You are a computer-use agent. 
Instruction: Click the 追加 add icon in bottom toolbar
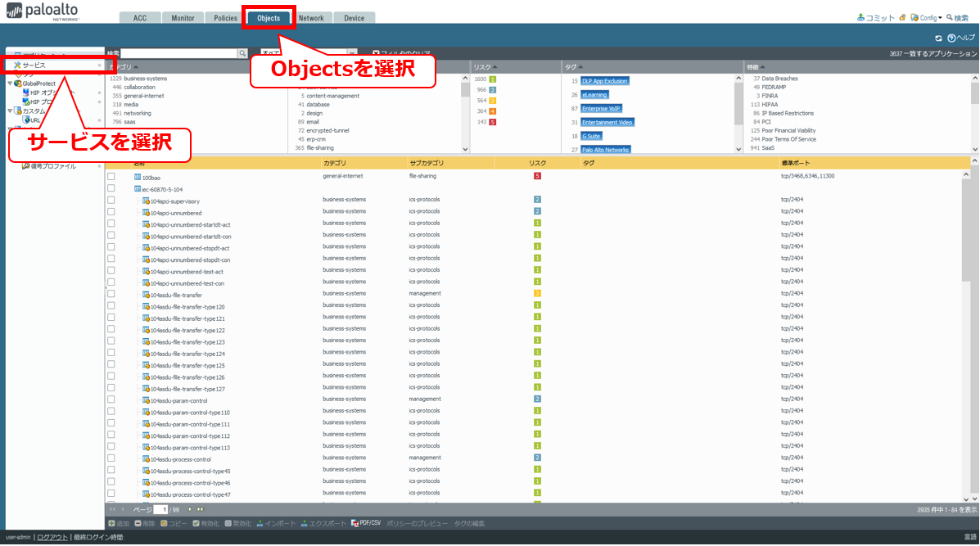[x=111, y=524]
